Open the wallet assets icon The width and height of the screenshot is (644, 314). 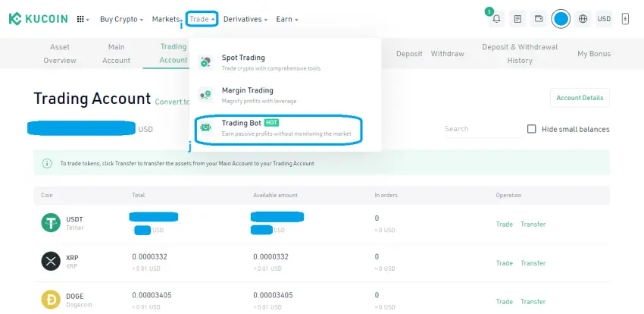click(x=539, y=19)
